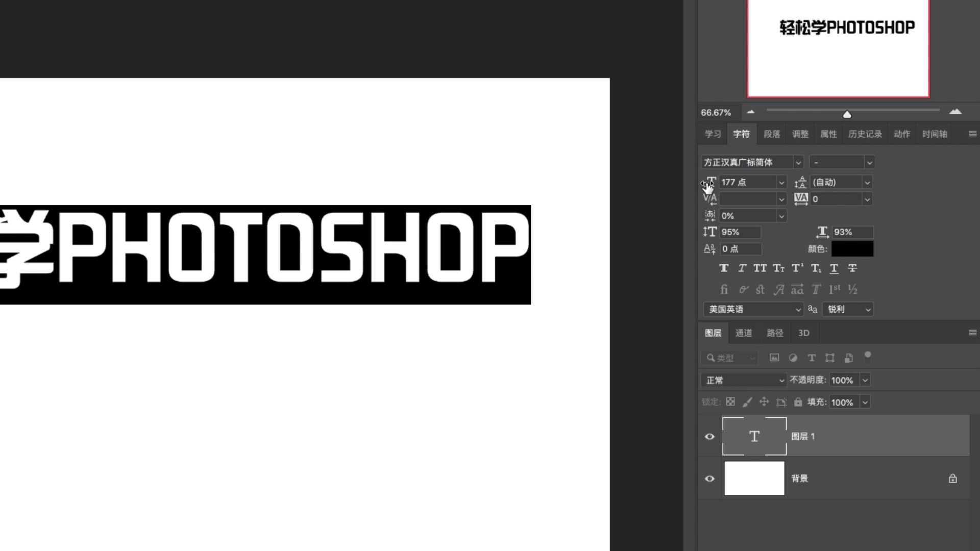
Task: Apply faux bold in Character panel
Action: coord(724,268)
